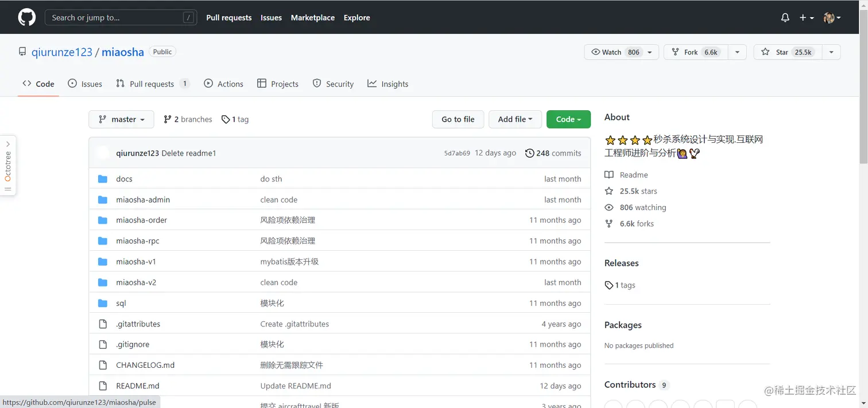The image size is (868, 408).
Task: Switch to the Projects tab
Action: pyautogui.click(x=278, y=84)
